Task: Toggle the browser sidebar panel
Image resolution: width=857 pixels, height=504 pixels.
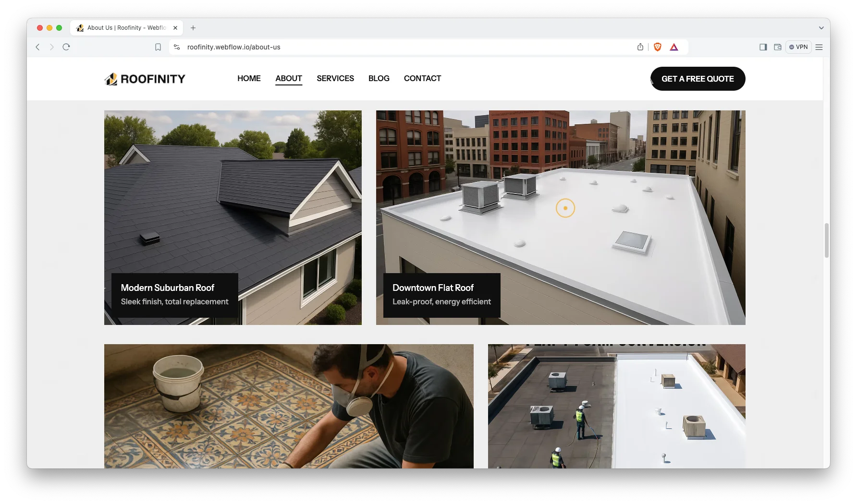Action: pyautogui.click(x=763, y=47)
